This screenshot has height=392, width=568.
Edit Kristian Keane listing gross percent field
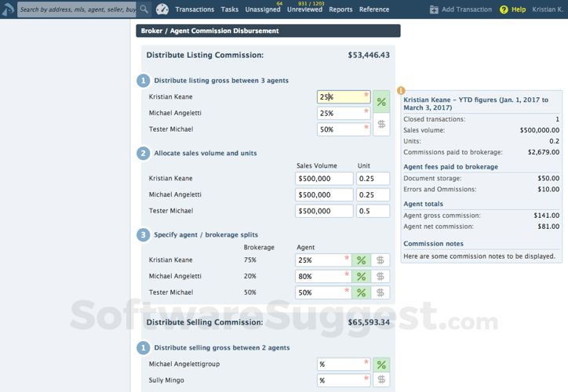click(x=344, y=97)
